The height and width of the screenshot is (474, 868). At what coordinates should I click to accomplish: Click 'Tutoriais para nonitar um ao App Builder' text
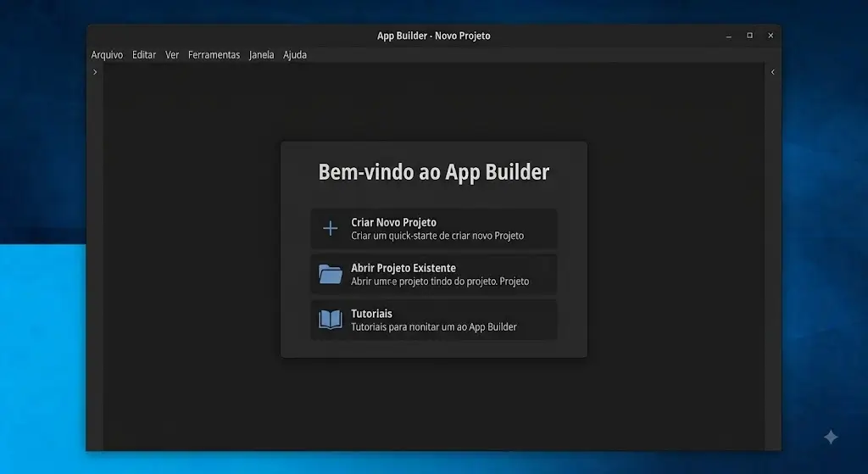coord(434,326)
